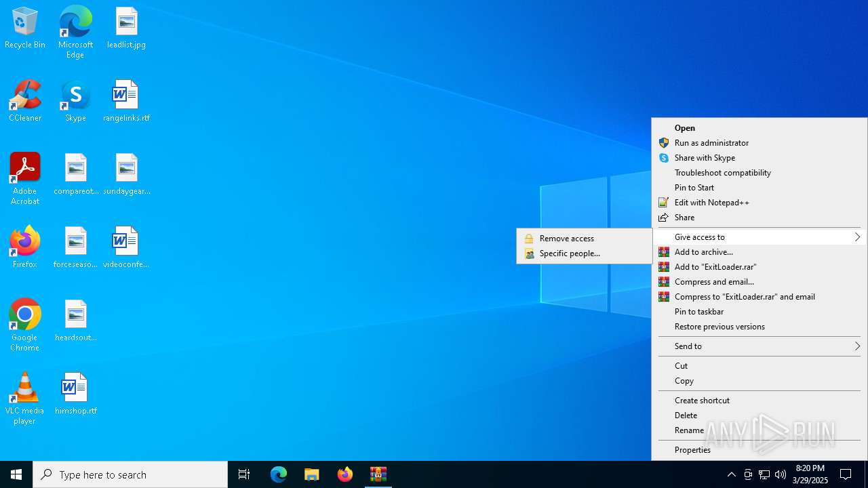Select the heardsout... image file icon

tap(75, 321)
